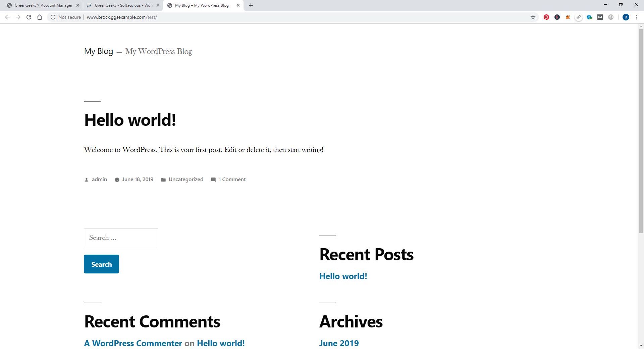The width and height of the screenshot is (644, 362).
Task: Open the June 2019 archive link
Action: [x=339, y=343]
